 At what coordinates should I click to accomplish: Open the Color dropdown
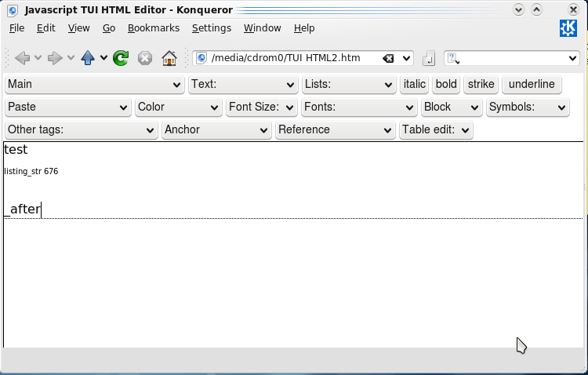[179, 107]
